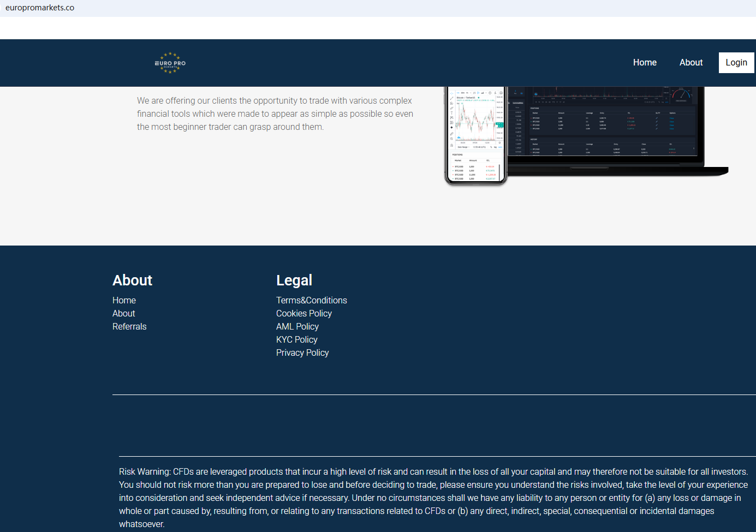Select the 'About' footer heading
756x532 pixels.
[x=132, y=280]
